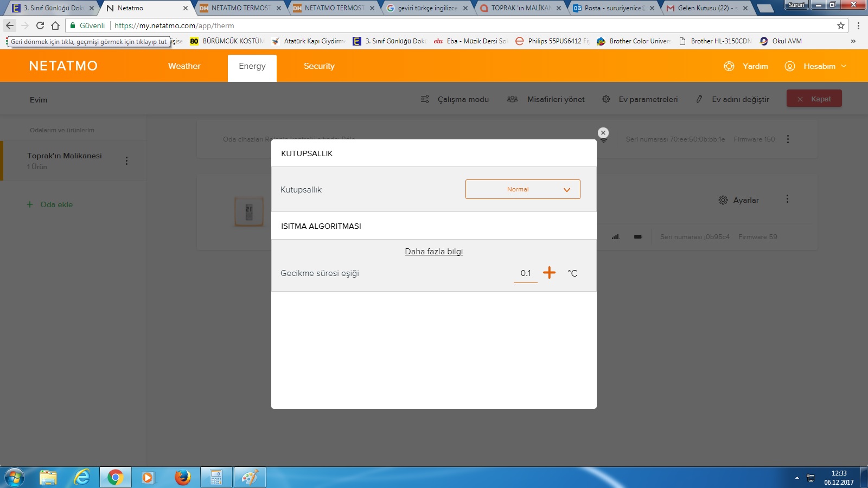Image resolution: width=868 pixels, height=488 pixels.
Task: Click the signal strength icon
Action: pyautogui.click(x=616, y=237)
